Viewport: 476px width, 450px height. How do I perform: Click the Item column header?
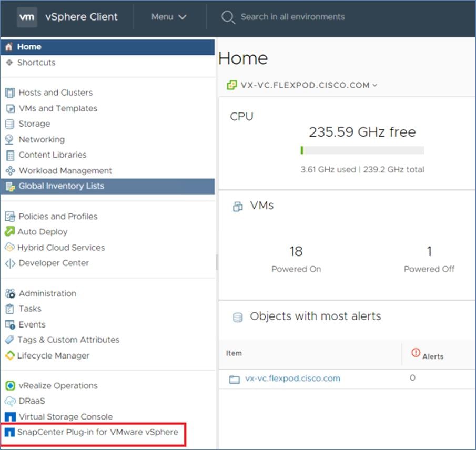234,353
